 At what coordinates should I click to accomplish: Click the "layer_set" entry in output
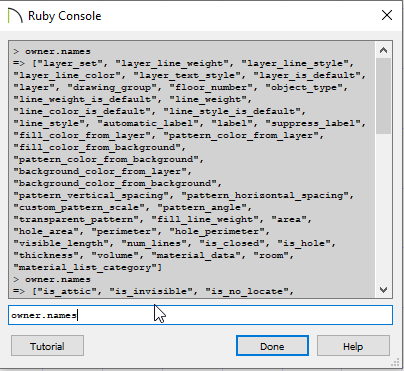coord(69,63)
